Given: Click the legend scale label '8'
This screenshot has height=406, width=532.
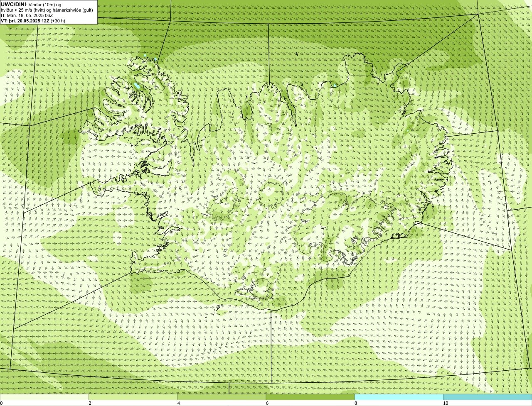Looking at the screenshot, I should [x=355, y=403].
